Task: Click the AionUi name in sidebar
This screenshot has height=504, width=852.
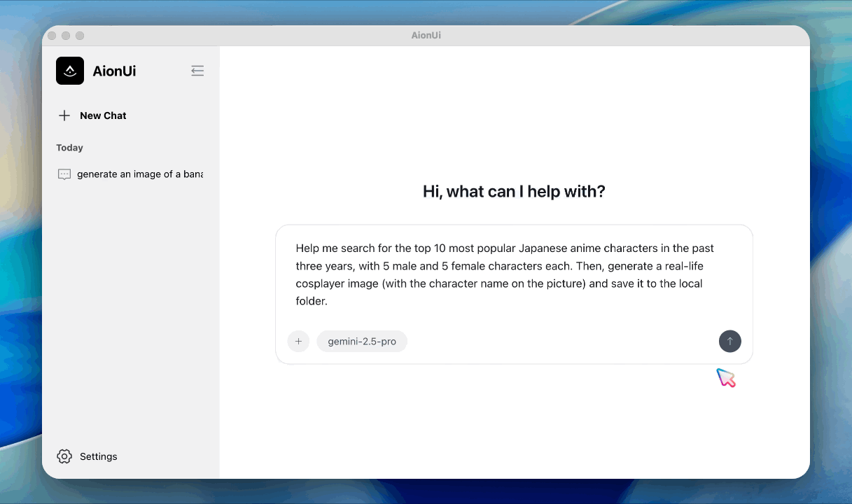Action: point(115,71)
